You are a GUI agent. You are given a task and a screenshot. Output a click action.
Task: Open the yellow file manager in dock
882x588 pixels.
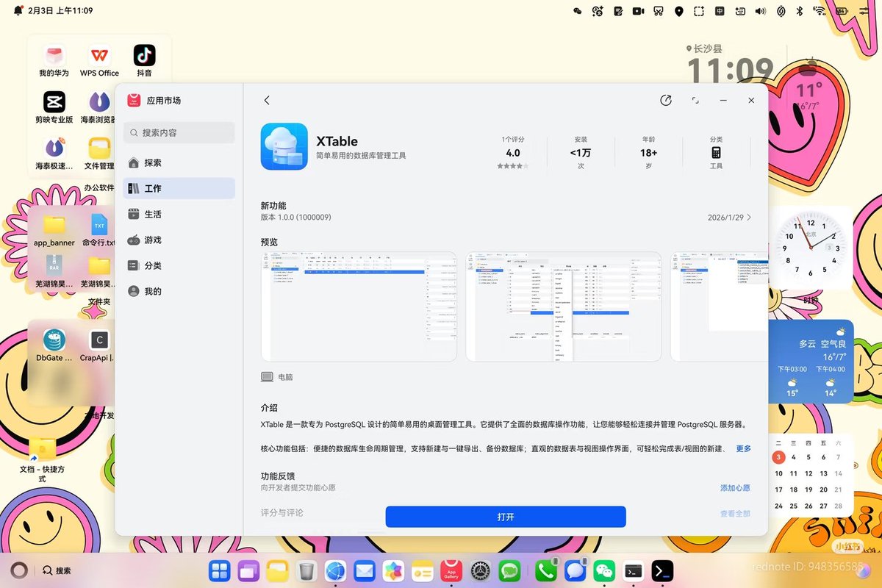277,570
